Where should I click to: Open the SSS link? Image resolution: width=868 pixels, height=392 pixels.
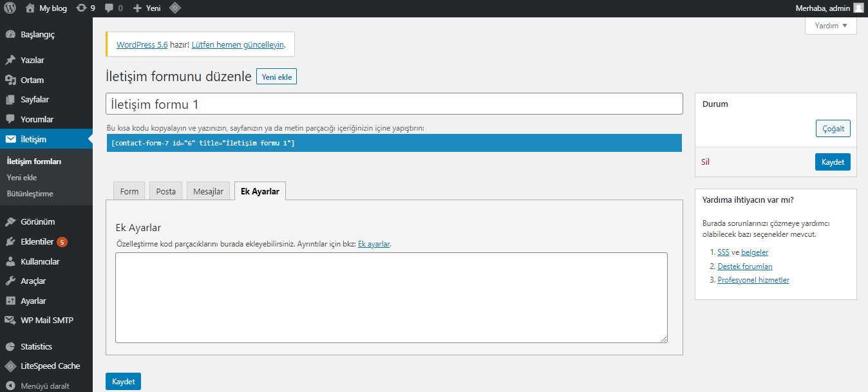click(x=724, y=252)
